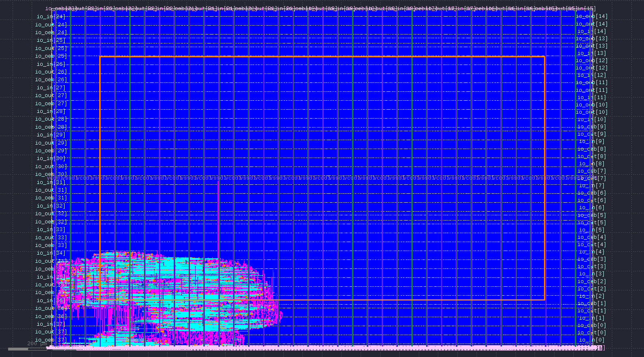This screenshot has height=357, width=644.
Task: Pick the io_in[6] pin label
Action: 592,208
